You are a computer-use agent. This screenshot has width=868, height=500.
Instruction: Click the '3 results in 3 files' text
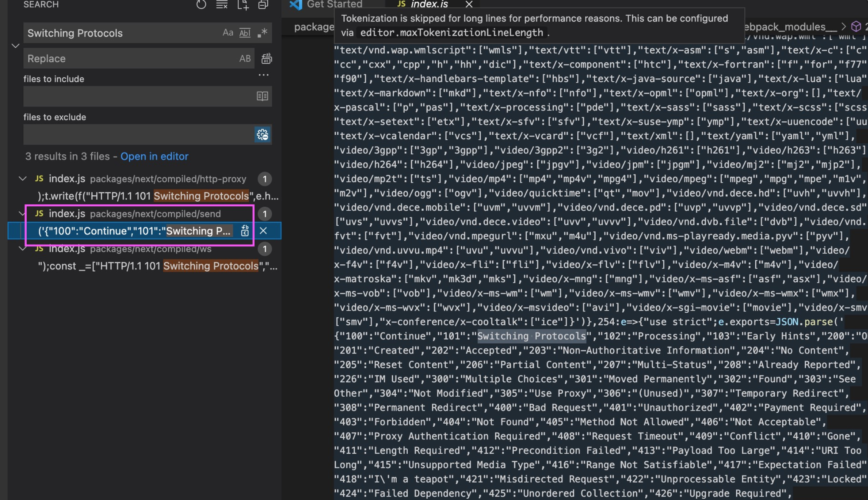pos(67,156)
